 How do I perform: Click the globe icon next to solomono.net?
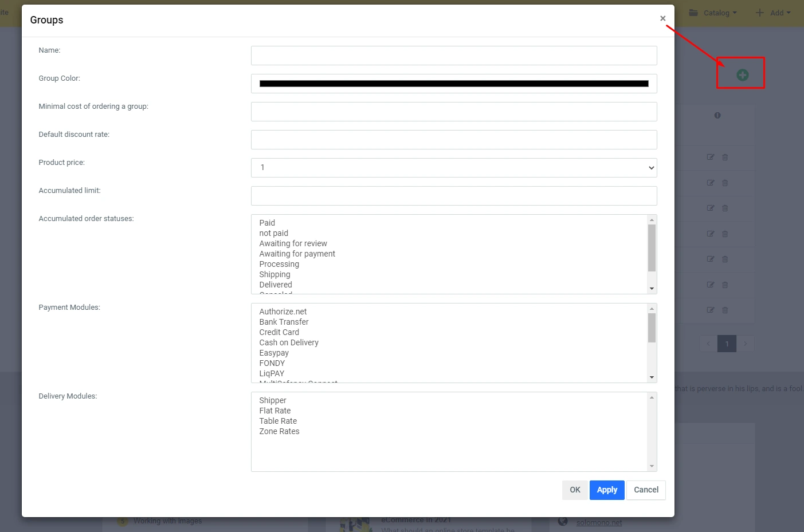click(563, 522)
